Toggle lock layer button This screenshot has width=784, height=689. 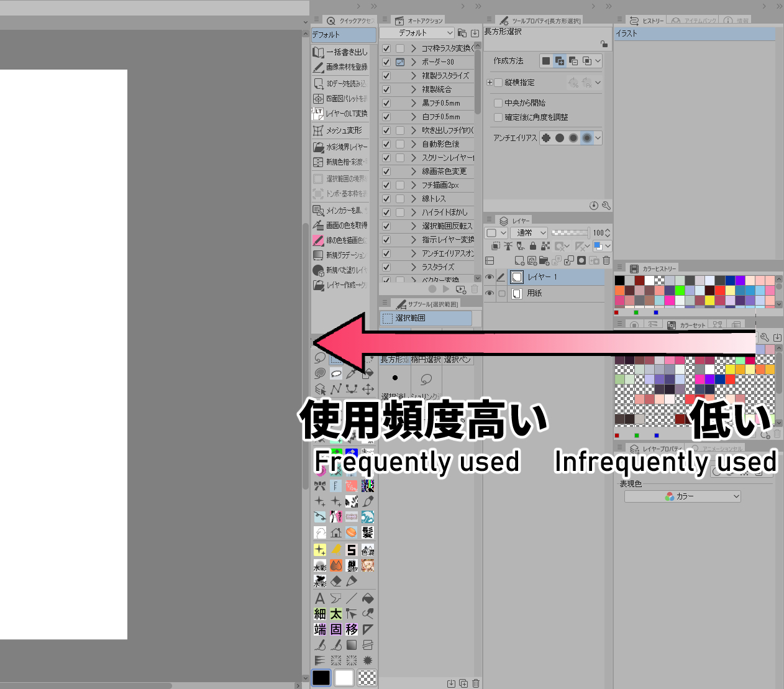[532, 246]
